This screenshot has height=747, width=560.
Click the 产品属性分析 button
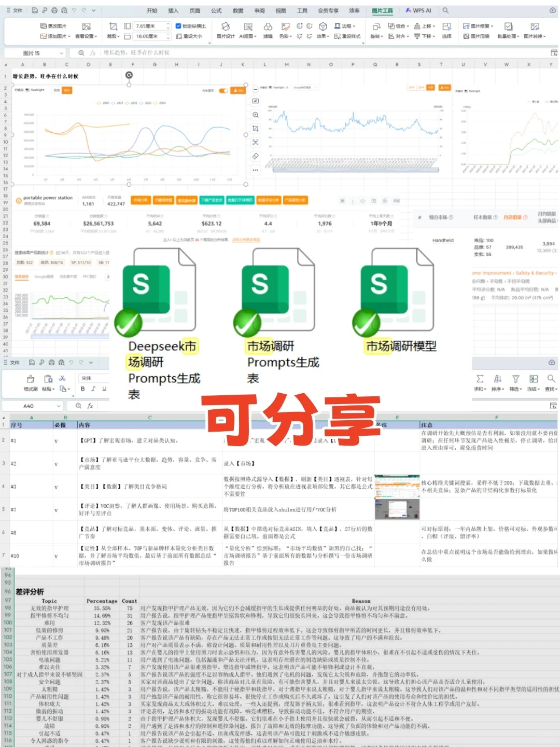tap(295, 200)
